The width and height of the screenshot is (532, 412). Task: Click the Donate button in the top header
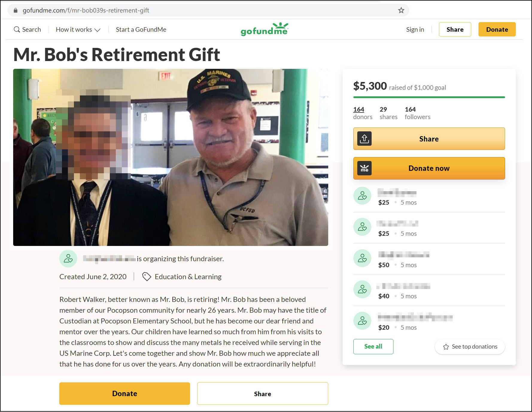497,29
